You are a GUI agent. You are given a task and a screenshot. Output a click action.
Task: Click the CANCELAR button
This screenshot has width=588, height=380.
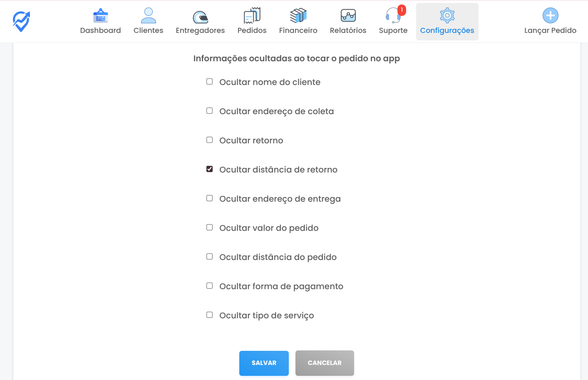(325, 363)
